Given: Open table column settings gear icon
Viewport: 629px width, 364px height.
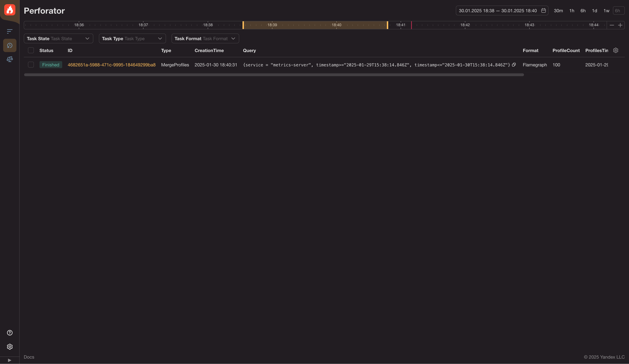Looking at the screenshot, I should pyautogui.click(x=616, y=50).
